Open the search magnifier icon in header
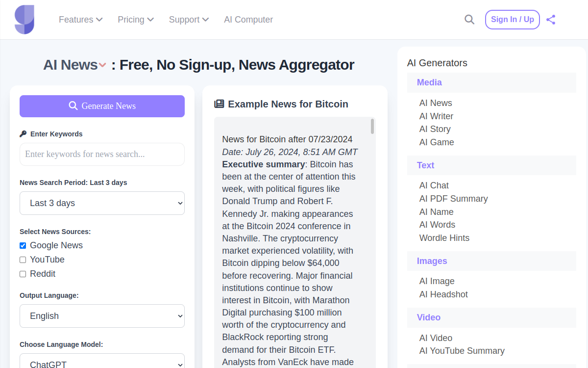This screenshot has width=588, height=368. tap(469, 20)
